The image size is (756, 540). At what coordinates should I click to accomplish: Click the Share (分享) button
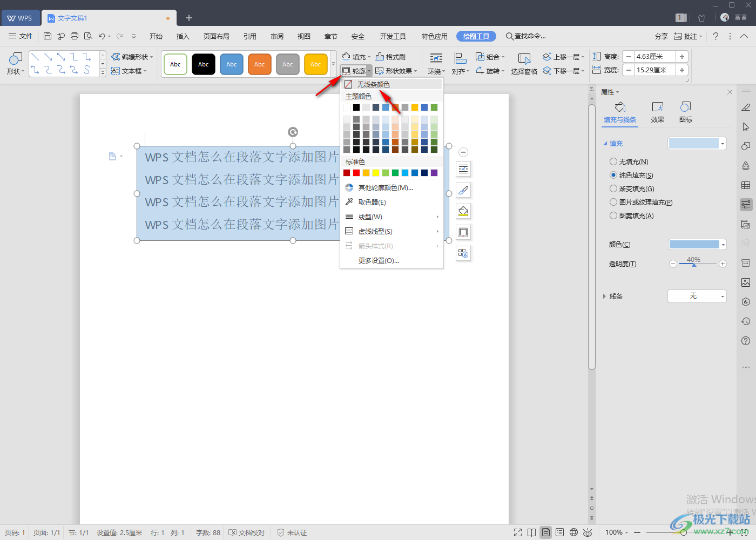(661, 36)
